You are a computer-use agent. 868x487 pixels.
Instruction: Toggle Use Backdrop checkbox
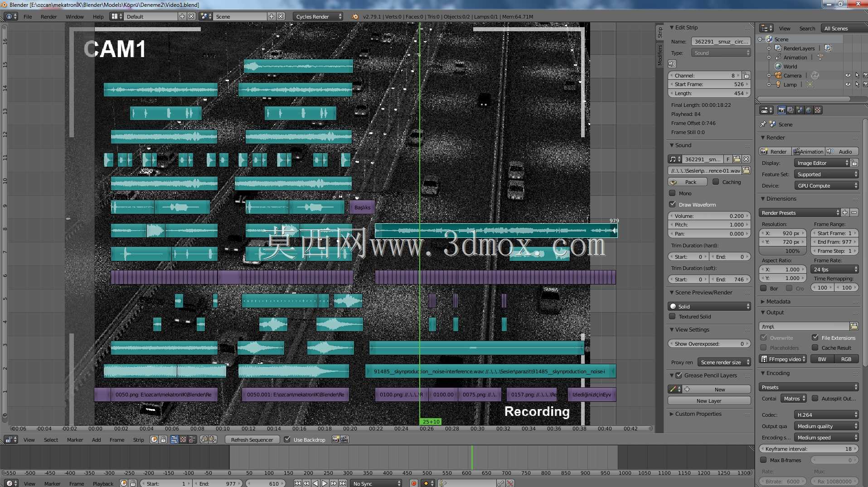click(287, 439)
